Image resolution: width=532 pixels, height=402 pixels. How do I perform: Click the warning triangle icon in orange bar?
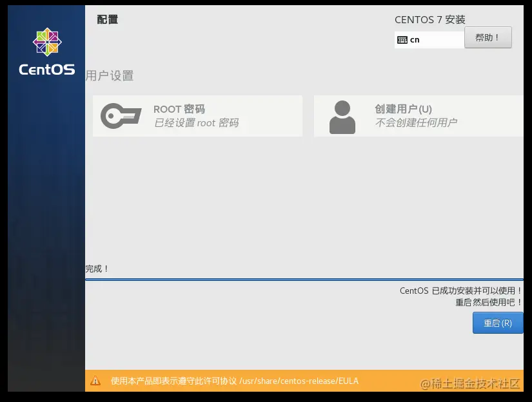pyautogui.click(x=95, y=381)
